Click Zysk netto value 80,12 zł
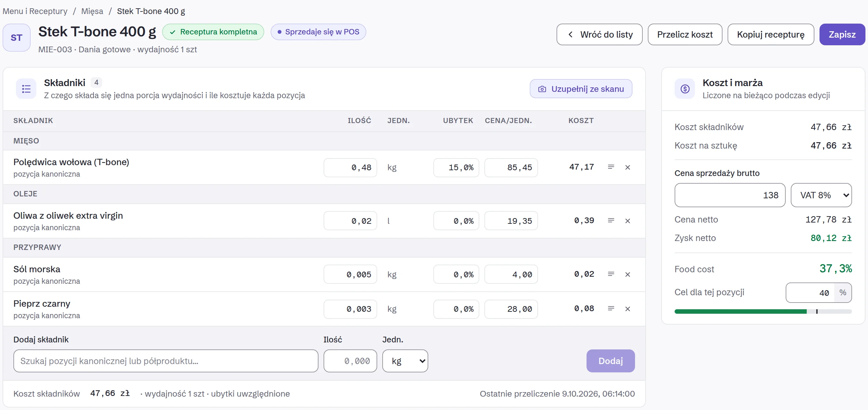 [831, 238]
